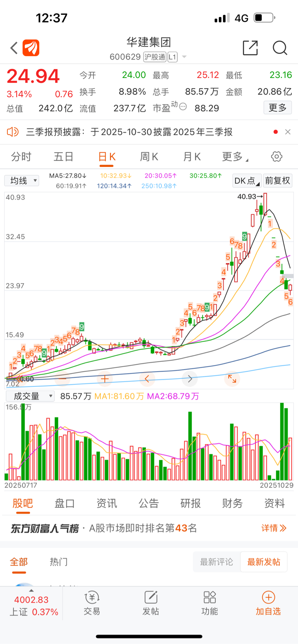Open the 资料 tab
Screen dimensions: 298x644
click(x=275, y=503)
